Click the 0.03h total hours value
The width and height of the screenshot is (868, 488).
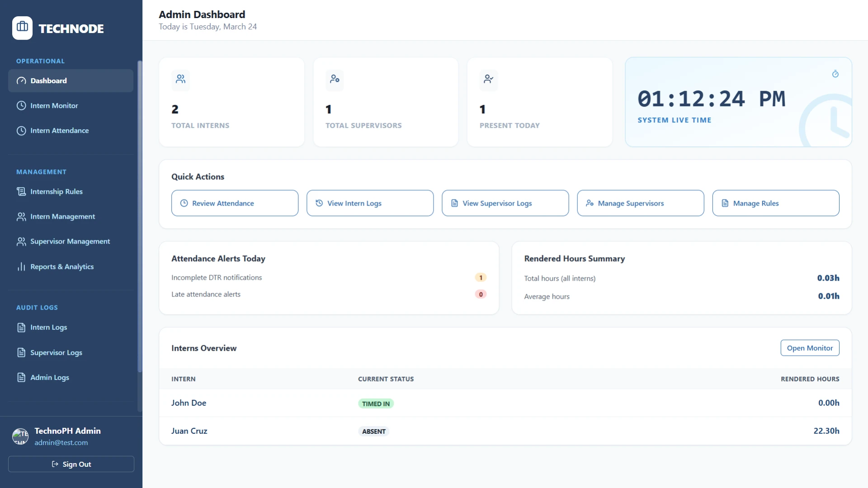click(828, 278)
